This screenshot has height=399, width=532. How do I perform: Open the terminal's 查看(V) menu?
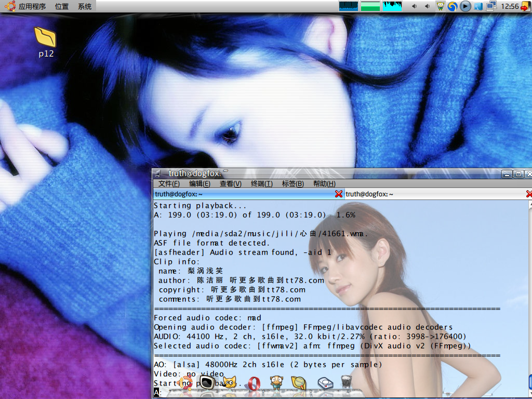point(231,183)
